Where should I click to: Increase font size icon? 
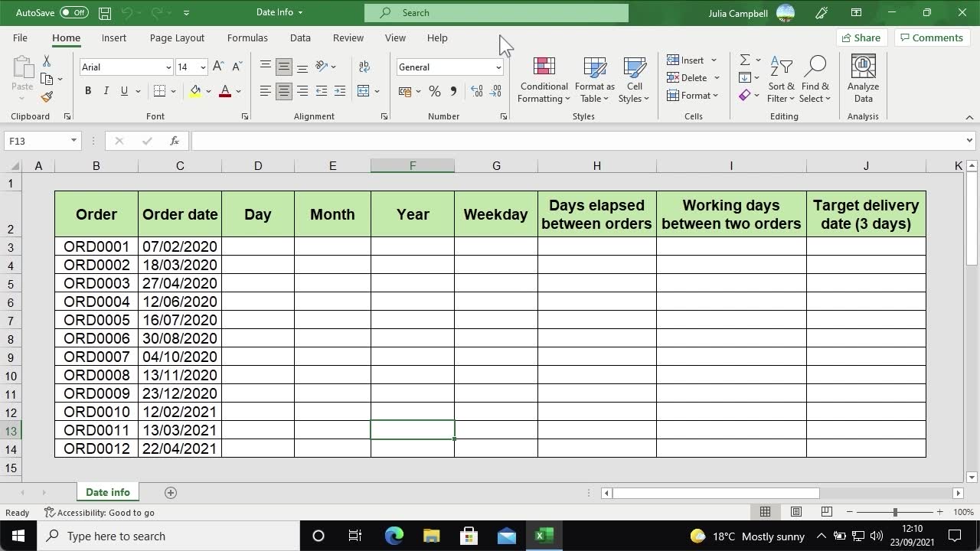pyautogui.click(x=218, y=67)
